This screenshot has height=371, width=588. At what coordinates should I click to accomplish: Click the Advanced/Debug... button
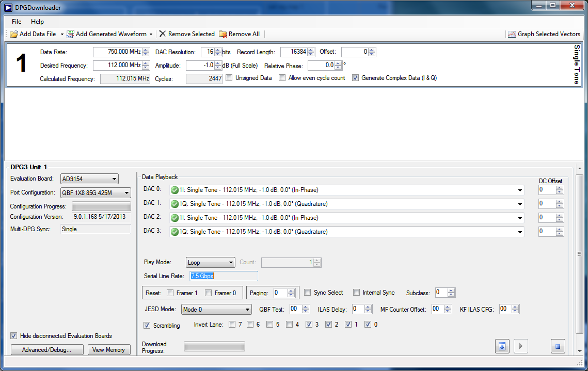click(x=46, y=350)
